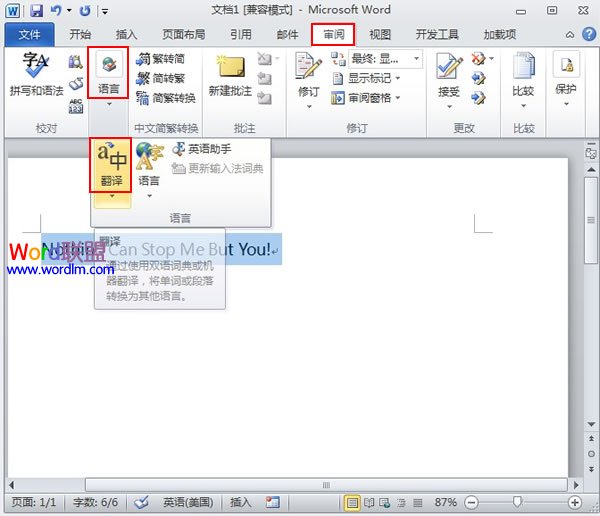Open the Thesaurus icon in proofing group

76,83
